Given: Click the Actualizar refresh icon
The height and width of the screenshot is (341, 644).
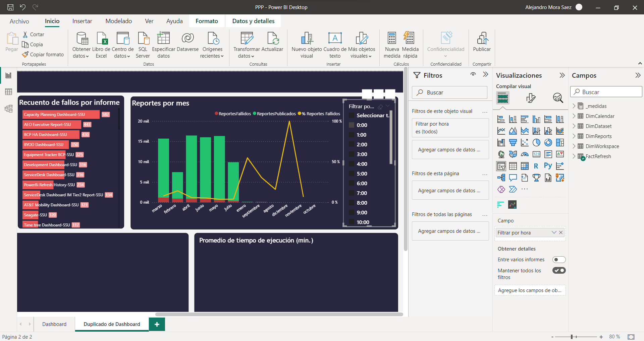Looking at the screenshot, I should click(272, 39).
